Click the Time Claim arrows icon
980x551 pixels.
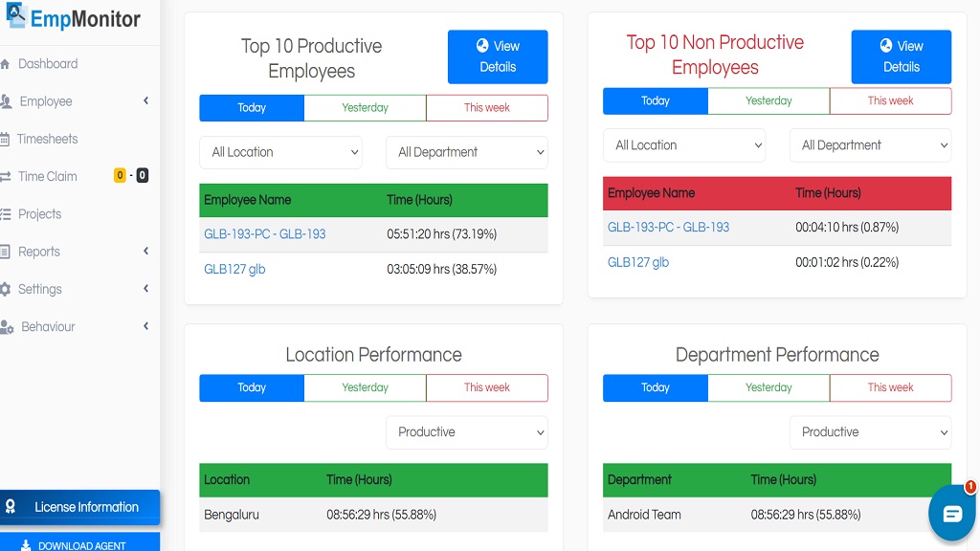click(6, 177)
